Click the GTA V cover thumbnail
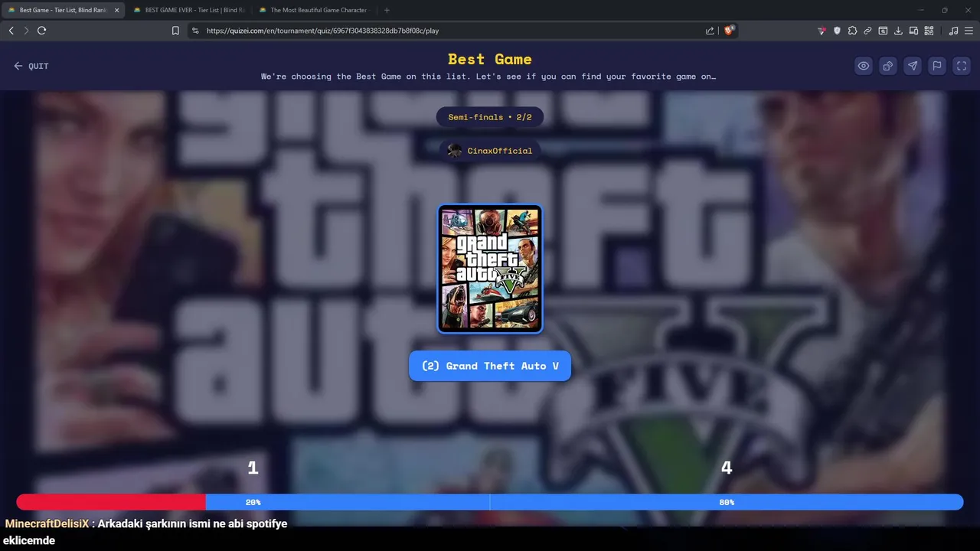The width and height of the screenshot is (980, 551). (x=490, y=269)
